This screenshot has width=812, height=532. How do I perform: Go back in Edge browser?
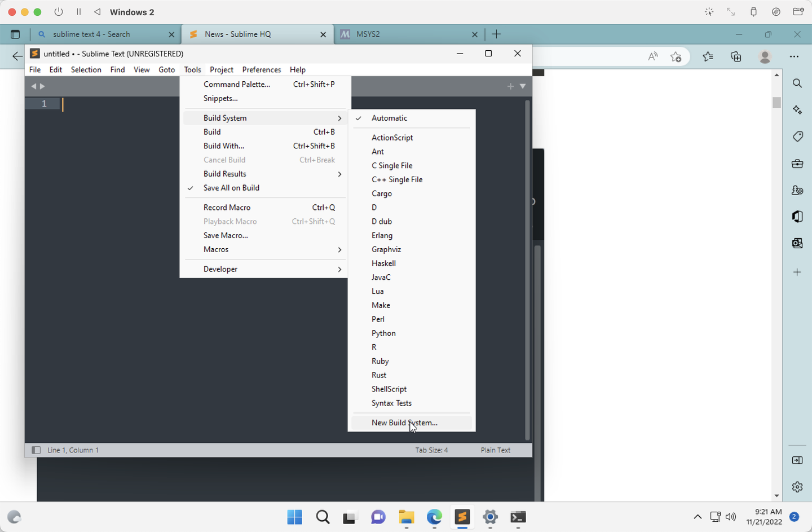[x=17, y=56]
